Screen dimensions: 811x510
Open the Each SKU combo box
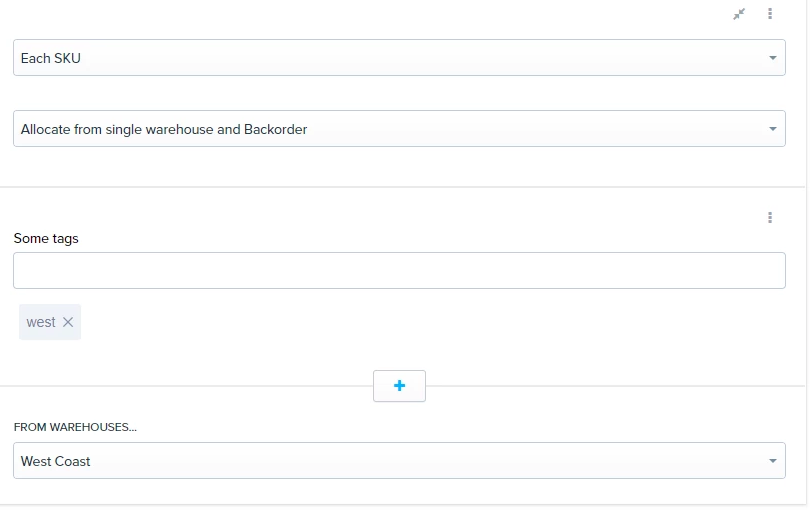399,57
